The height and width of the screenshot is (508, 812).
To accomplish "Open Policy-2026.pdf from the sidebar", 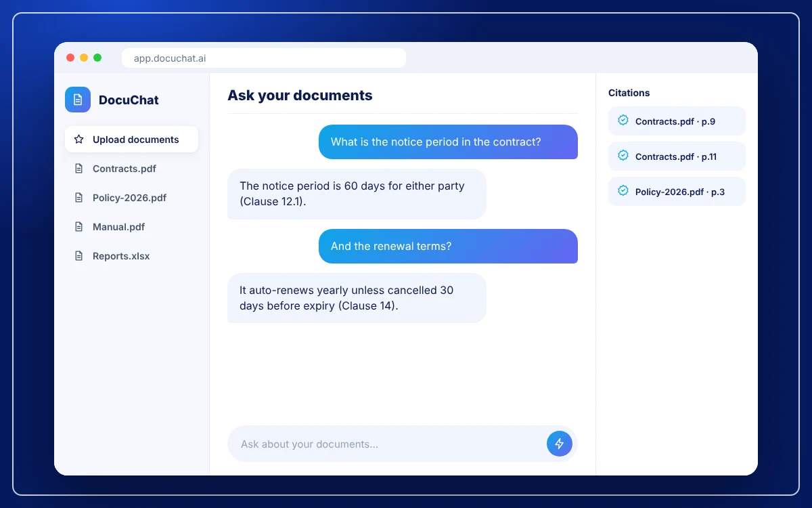I will (x=131, y=198).
